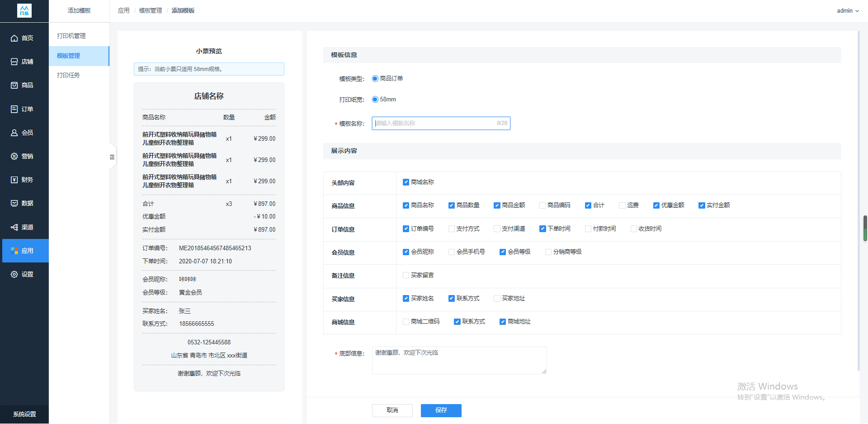Viewport: 868px width, 424px height.
Task: Enable the 支付方式 checkbox
Action: click(x=452, y=229)
